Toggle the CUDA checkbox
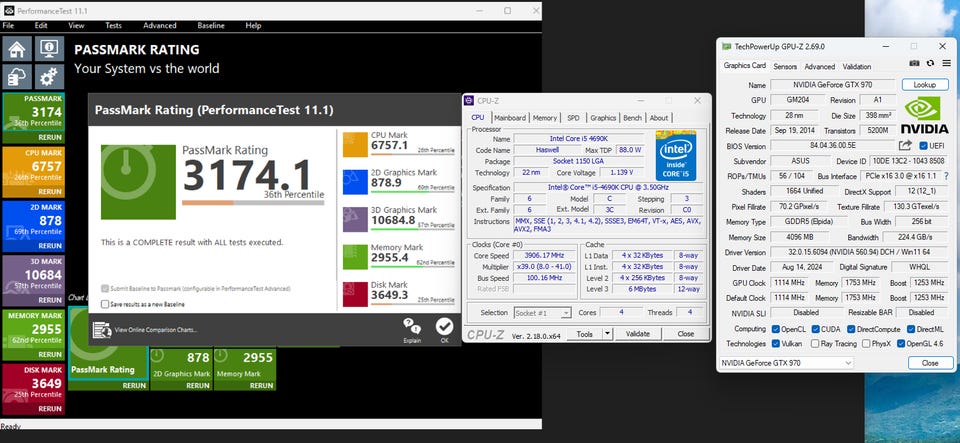960x443 pixels. (816, 329)
